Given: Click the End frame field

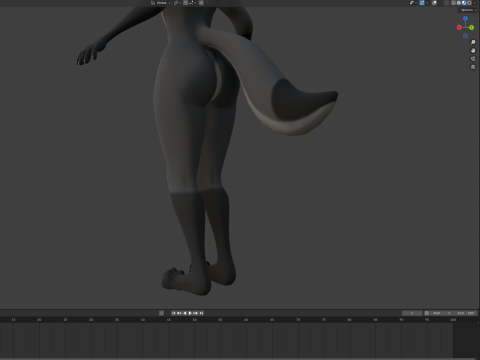Looking at the screenshot, I should tap(465, 313).
